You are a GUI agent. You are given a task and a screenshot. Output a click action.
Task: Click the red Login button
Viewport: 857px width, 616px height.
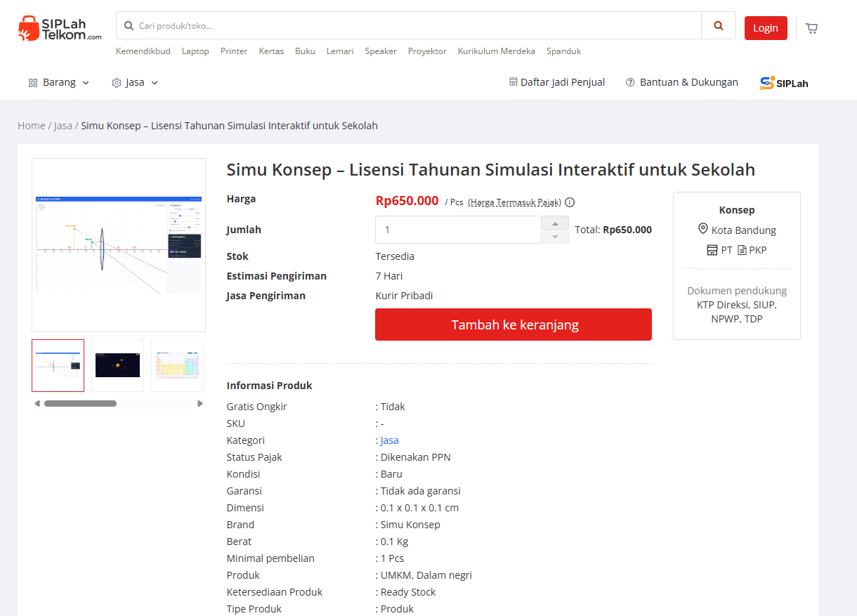coord(766,28)
